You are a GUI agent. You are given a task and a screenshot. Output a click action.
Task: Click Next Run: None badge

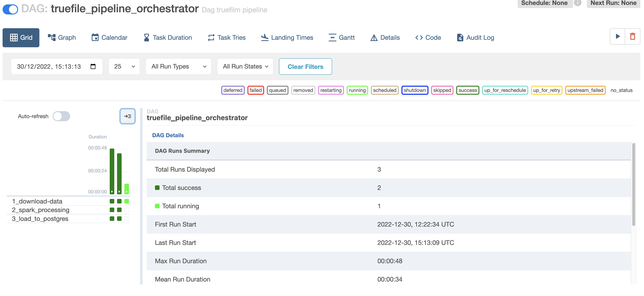coord(613,3)
